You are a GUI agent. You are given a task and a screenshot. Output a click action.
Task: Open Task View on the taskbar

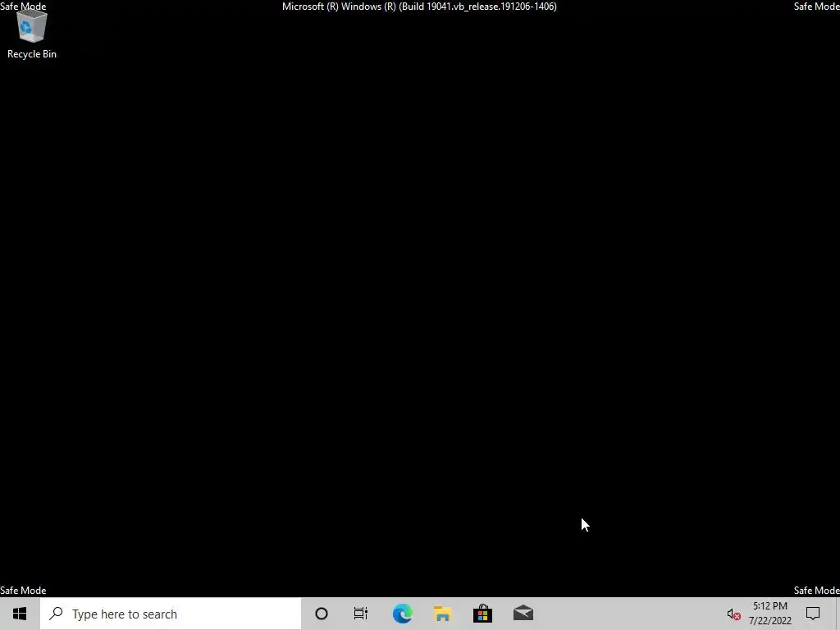coord(361,614)
